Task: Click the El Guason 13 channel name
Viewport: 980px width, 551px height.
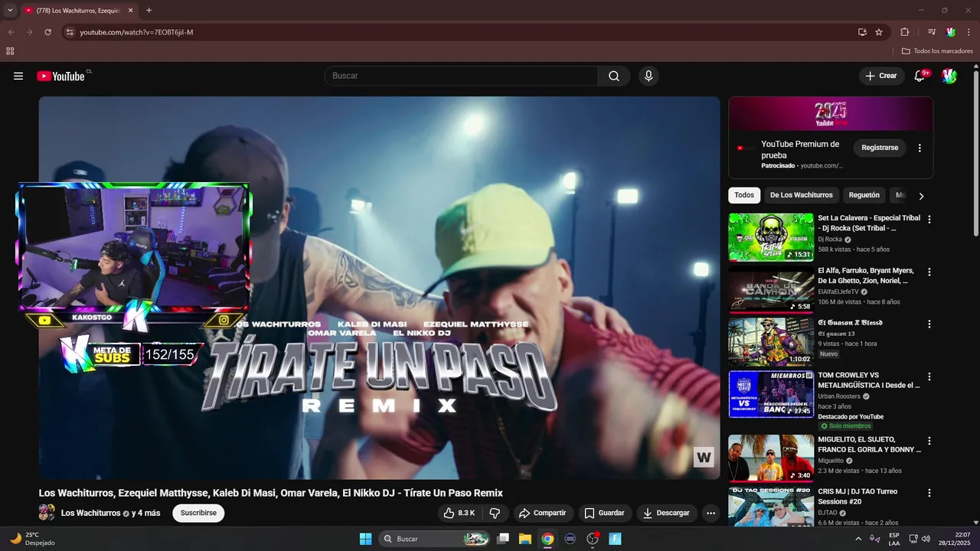Action: tap(836, 334)
